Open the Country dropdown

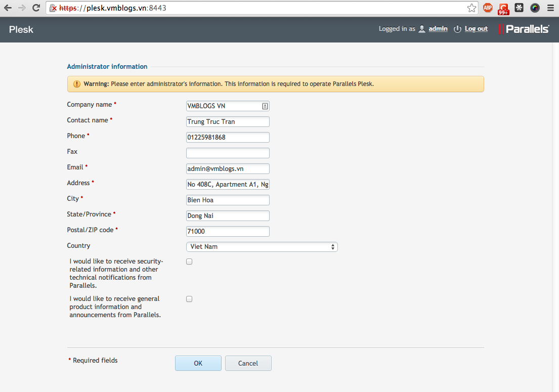[x=262, y=247]
